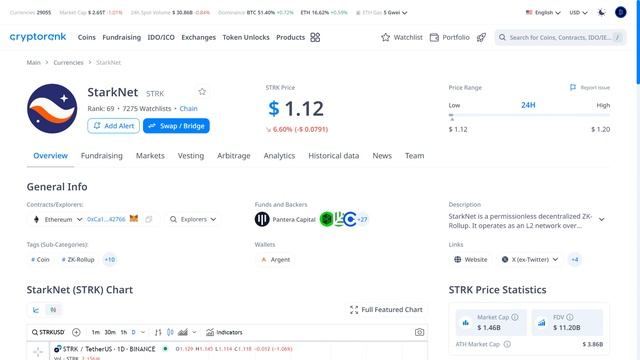
Task: Open the chart style dropdown arrow
Action: 194,332
